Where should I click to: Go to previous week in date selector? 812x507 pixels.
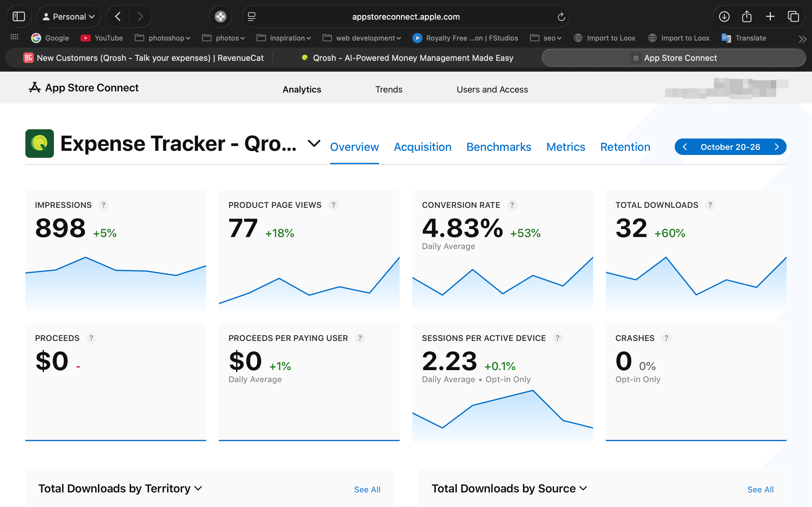(685, 147)
